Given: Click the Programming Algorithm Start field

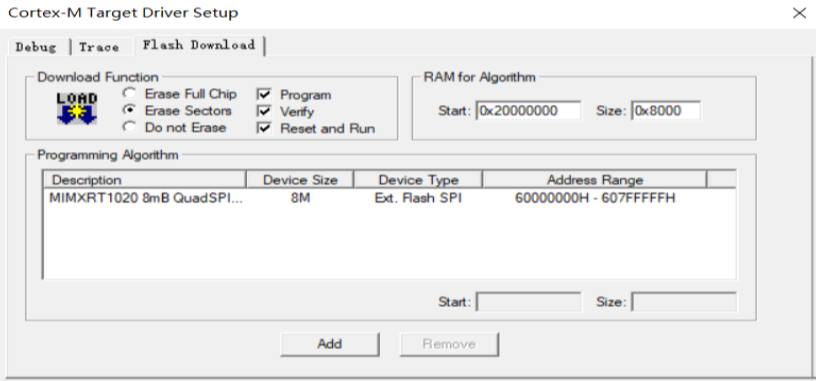Looking at the screenshot, I should coord(529,302).
